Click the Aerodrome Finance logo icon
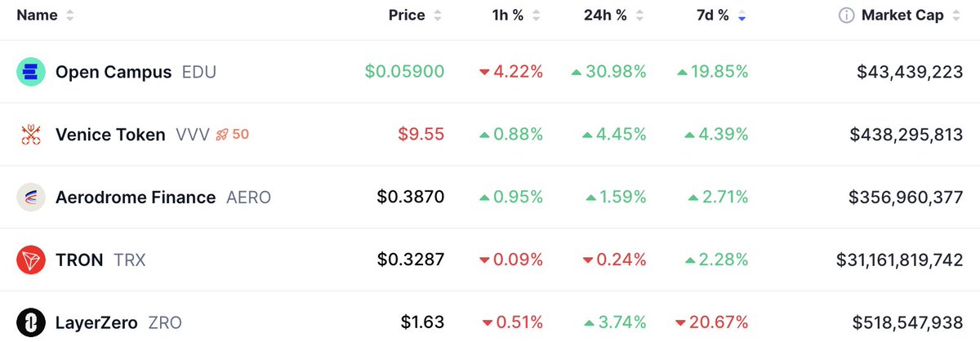This screenshot has height=342, width=980. click(x=30, y=198)
